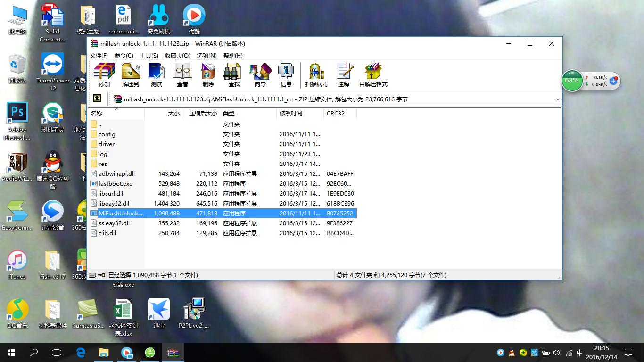This screenshot has height=362, width=644.
Task: Select the libeay32.dll file
Action: tap(223, 203)
